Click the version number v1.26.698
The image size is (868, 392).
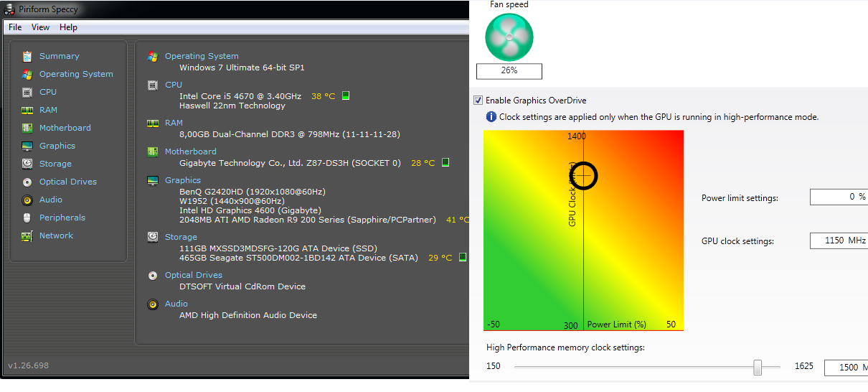click(x=29, y=365)
